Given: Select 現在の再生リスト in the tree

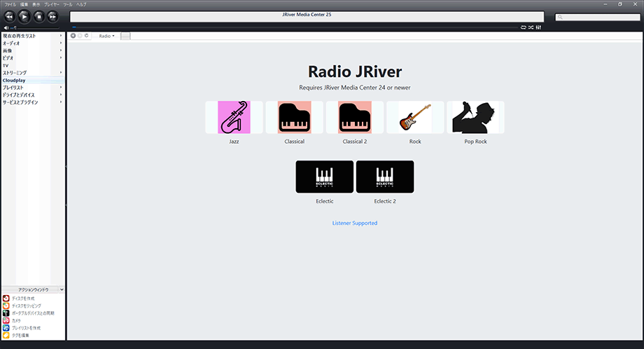Looking at the screenshot, I should click(20, 36).
